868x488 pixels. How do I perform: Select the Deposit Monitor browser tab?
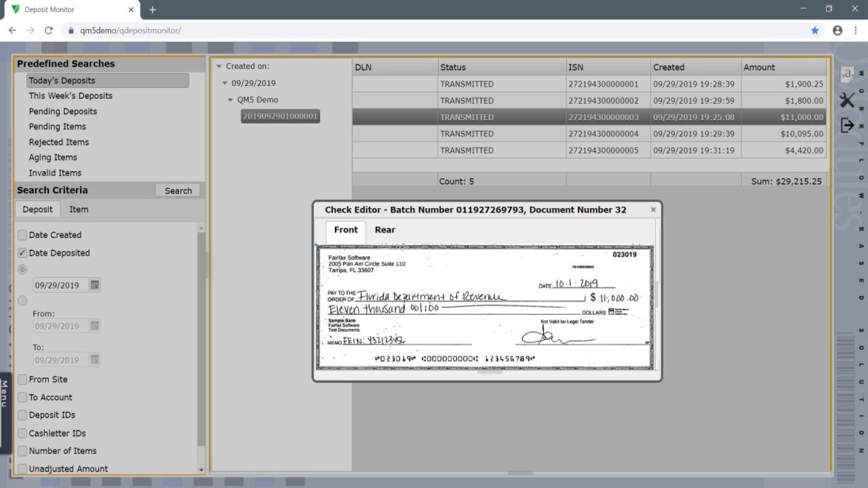tap(71, 9)
